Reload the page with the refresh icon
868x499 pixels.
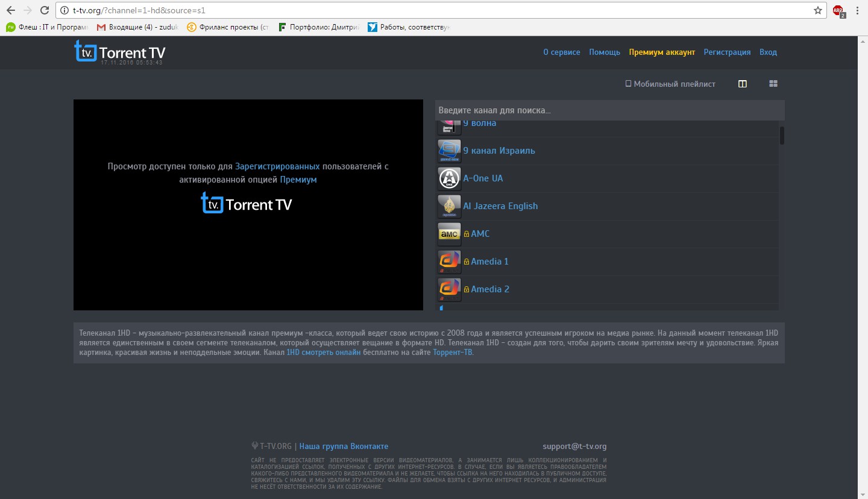(45, 10)
